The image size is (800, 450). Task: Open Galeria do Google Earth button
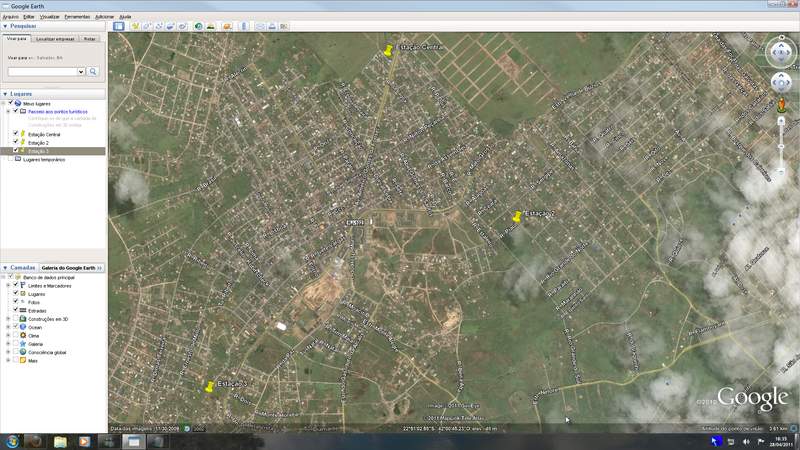(x=71, y=267)
